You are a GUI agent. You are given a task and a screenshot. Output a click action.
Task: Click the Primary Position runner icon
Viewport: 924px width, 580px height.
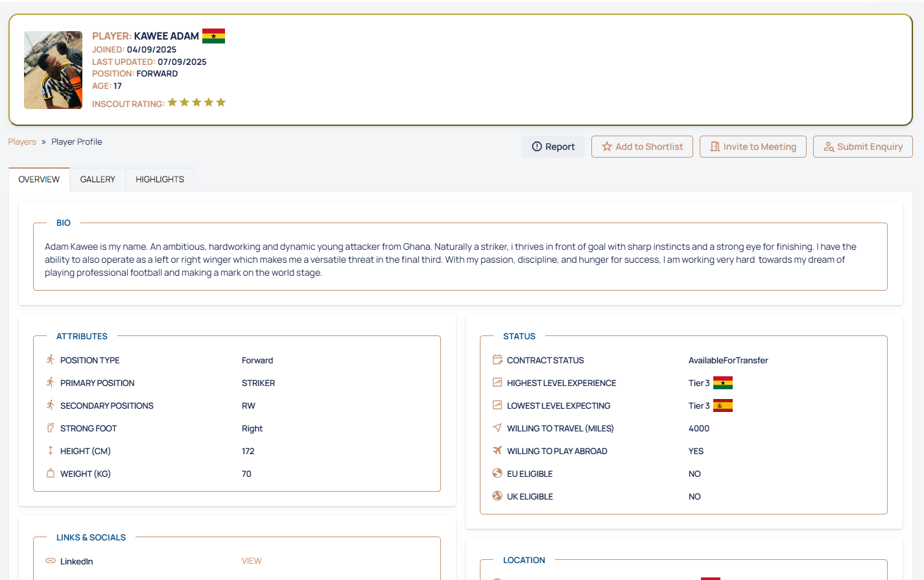click(51, 382)
